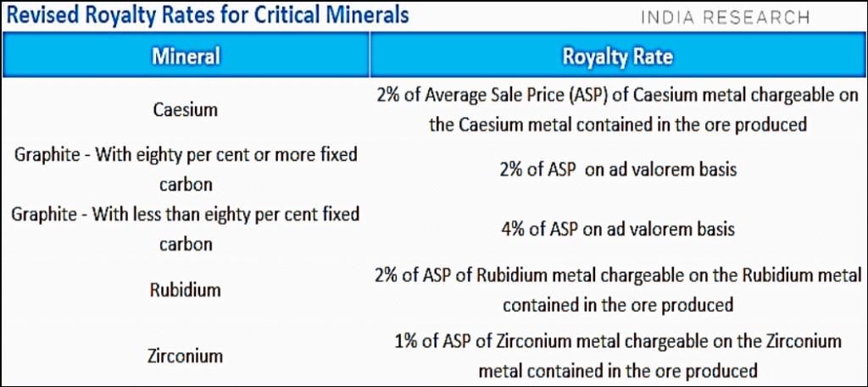Click the Caesium mineral cell

(186, 109)
